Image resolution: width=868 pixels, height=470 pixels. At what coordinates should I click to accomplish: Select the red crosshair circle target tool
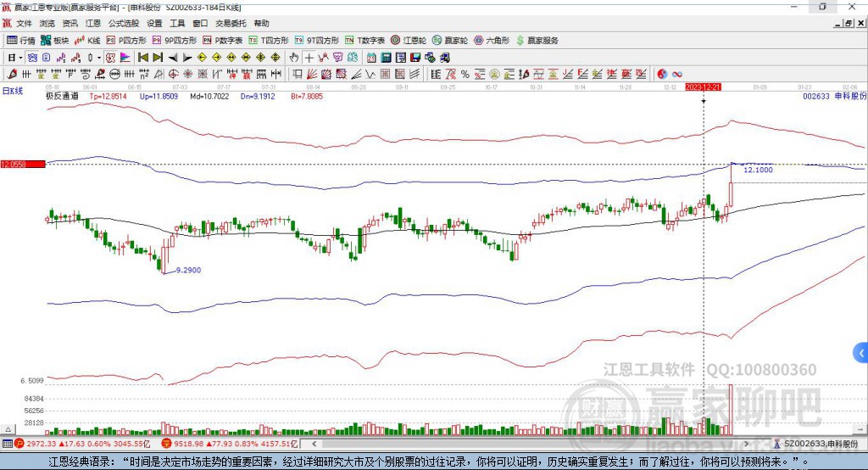click(173, 75)
